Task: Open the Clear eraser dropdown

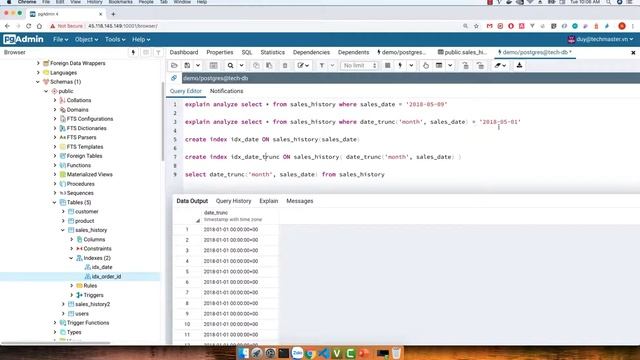Action: point(500,65)
